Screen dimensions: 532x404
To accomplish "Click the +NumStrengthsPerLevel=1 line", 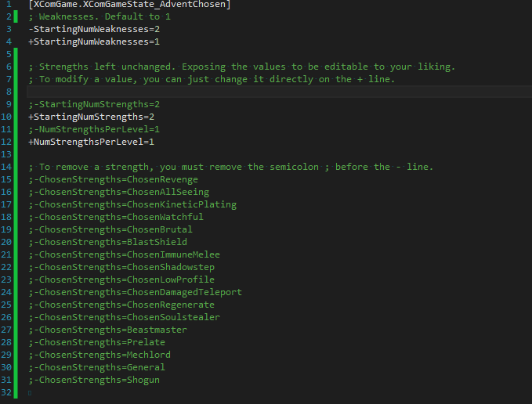I will 91,142.
